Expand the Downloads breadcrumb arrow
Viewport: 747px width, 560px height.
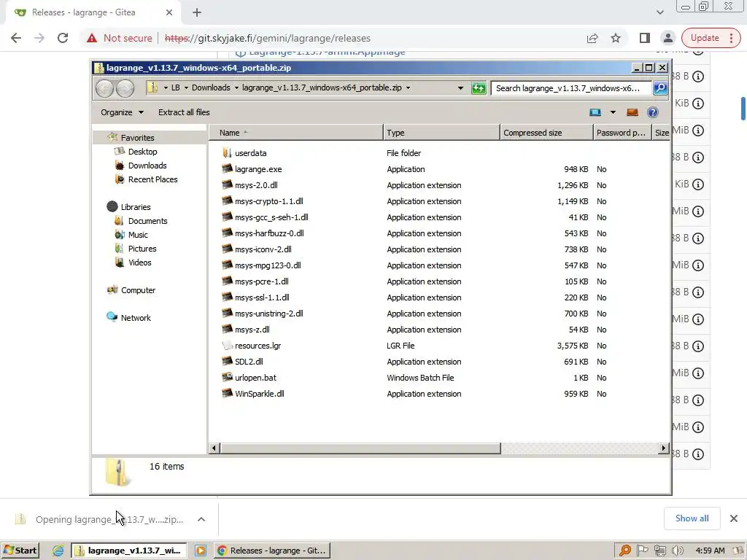pos(236,87)
